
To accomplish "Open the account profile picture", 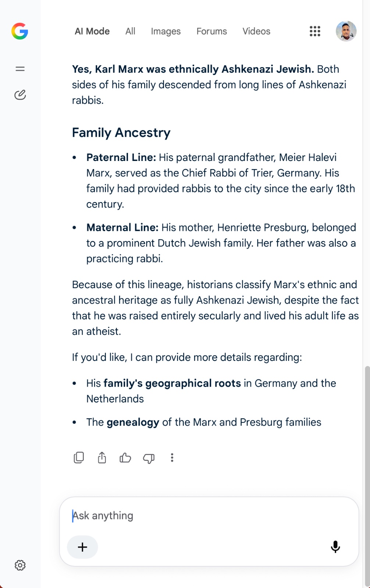I will click(x=346, y=31).
